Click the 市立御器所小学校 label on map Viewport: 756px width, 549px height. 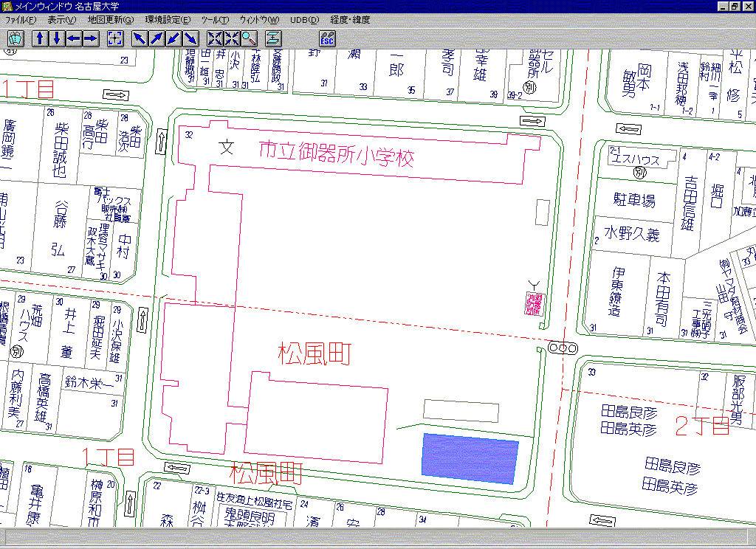(x=336, y=156)
